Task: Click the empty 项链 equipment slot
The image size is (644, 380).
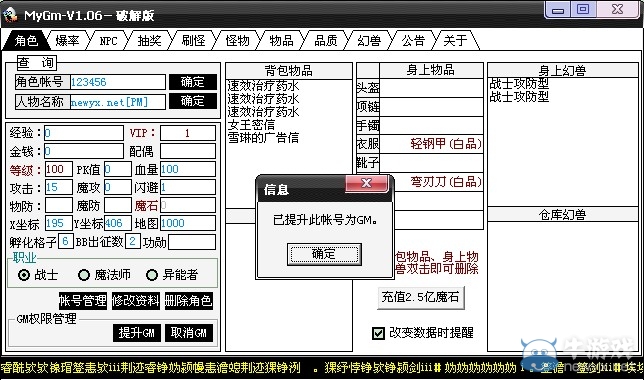Action: 431,107
